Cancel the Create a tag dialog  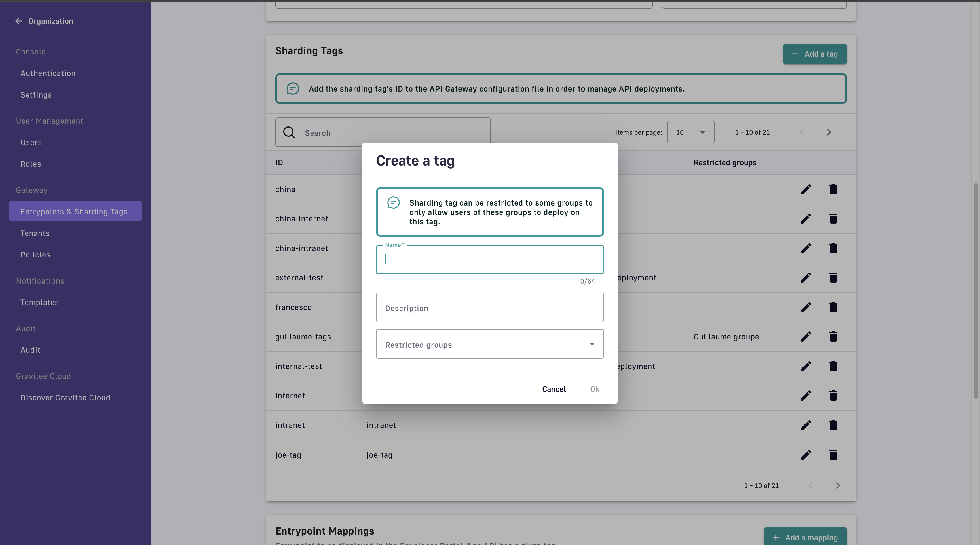(x=554, y=389)
